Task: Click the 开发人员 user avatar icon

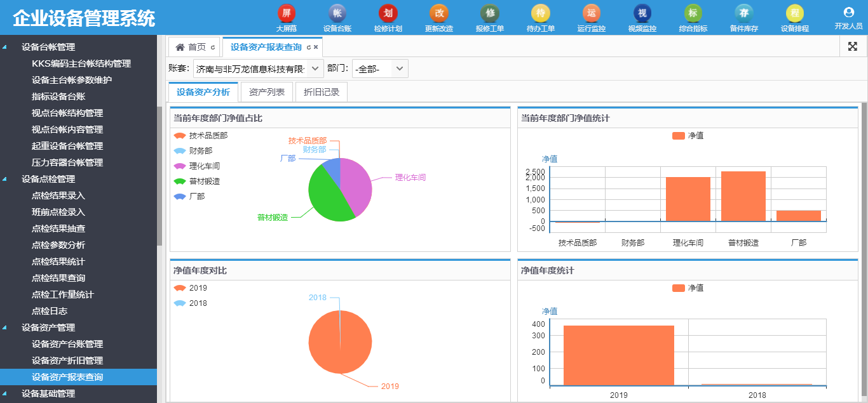Action: pos(848,12)
